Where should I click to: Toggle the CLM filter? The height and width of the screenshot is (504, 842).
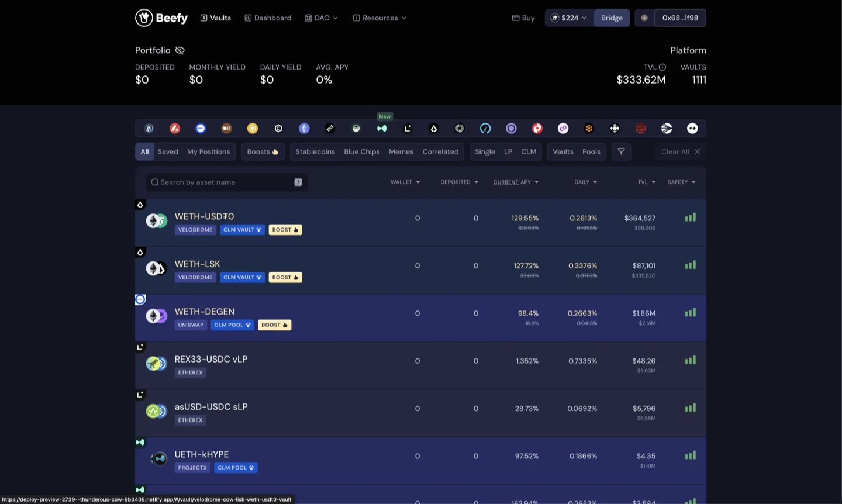[529, 151]
